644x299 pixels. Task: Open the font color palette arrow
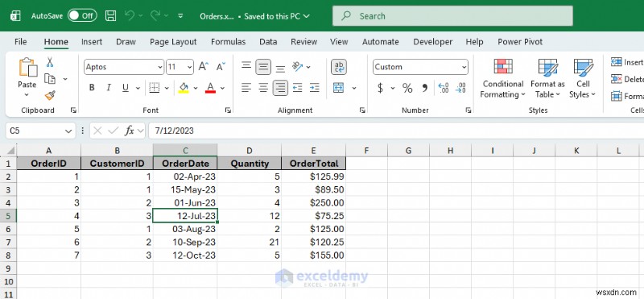222,88
